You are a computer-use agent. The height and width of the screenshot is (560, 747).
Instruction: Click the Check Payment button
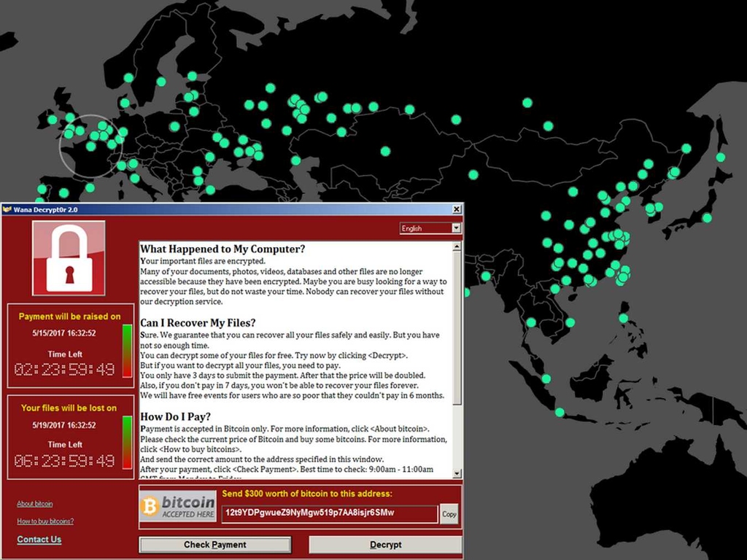[215, 545]
